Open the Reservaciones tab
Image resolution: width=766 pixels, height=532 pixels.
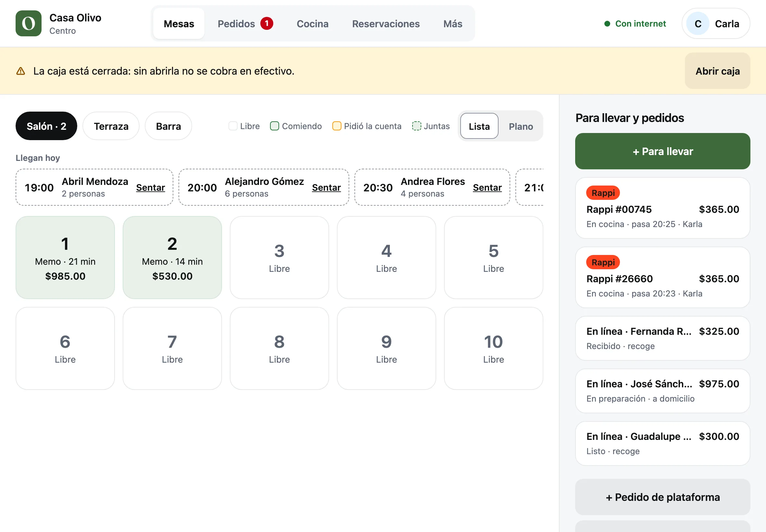(x=386, y=24)
